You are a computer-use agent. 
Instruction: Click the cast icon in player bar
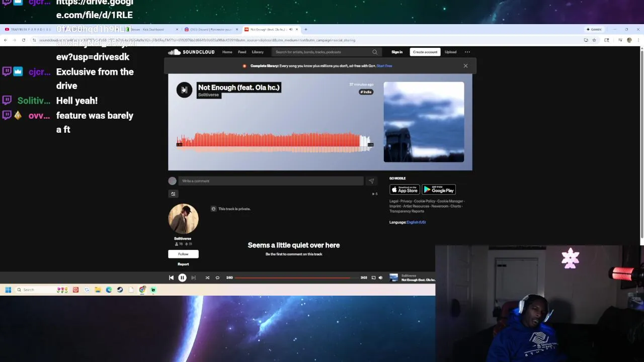373,278
